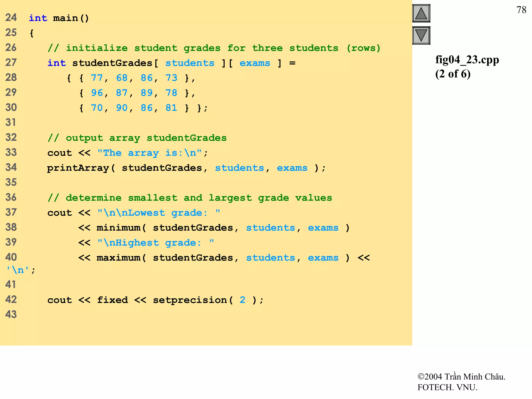
Task: Click the wrapped '\n' character literal
Action: tap(18, 270)
